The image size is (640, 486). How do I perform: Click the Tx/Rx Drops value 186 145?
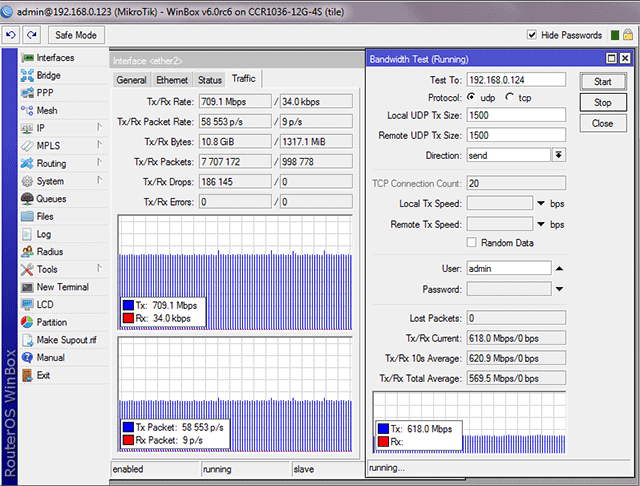[235, 182]
